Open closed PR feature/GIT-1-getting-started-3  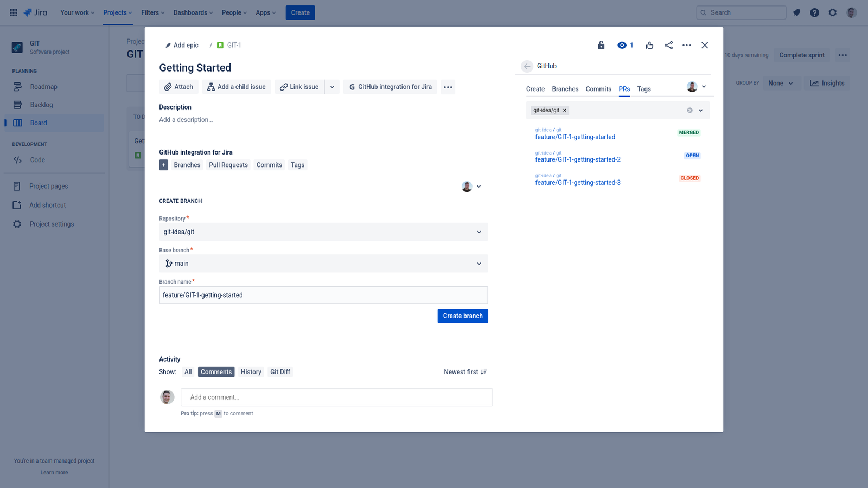click(578, 183)
